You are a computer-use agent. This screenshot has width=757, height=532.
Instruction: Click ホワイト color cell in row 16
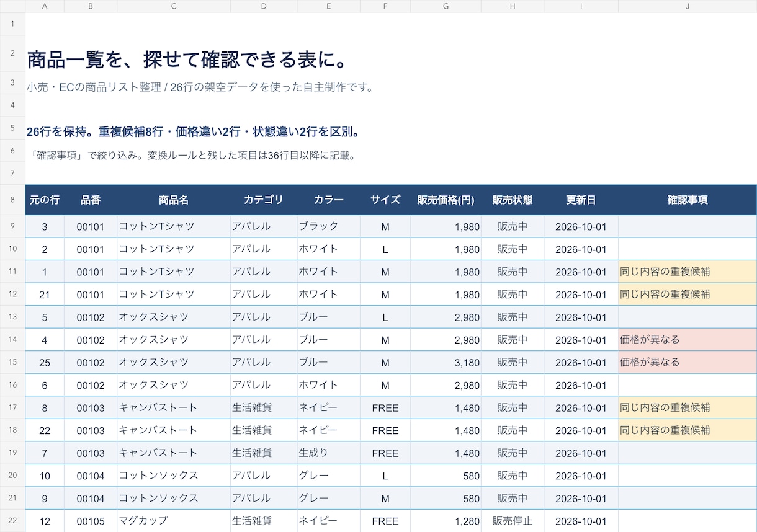pyautogui.click(x=329, y=385)
